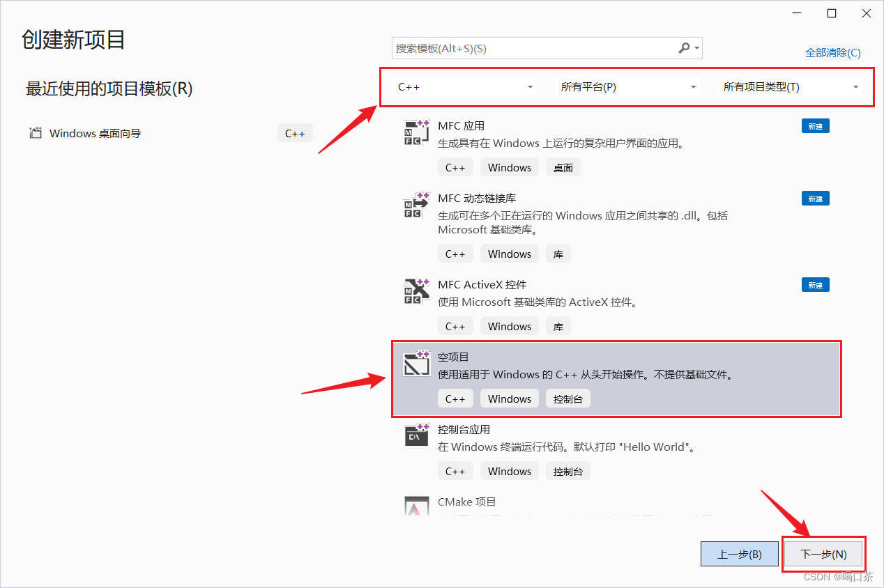884x588 pixels.
Task: Select the MFC ActiveX 控件 template title
Action: click(482, 285)
